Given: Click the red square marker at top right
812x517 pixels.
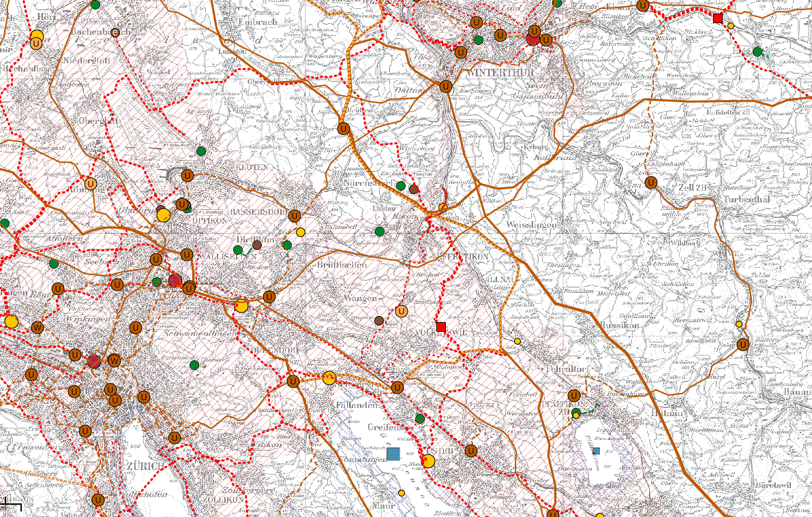Looking at the screenshot, I should click(x=718, y=18).
